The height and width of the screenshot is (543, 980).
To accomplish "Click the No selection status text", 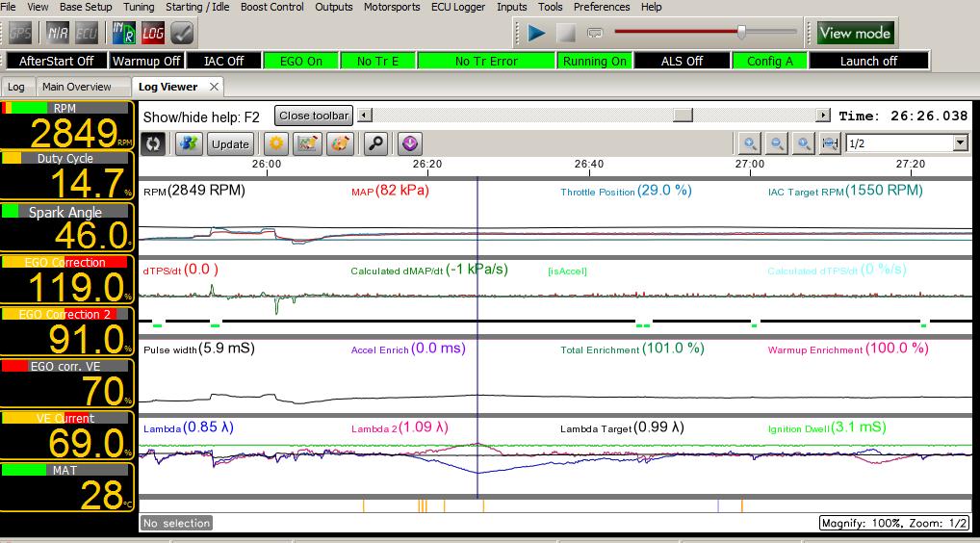I will click(177, 523).
